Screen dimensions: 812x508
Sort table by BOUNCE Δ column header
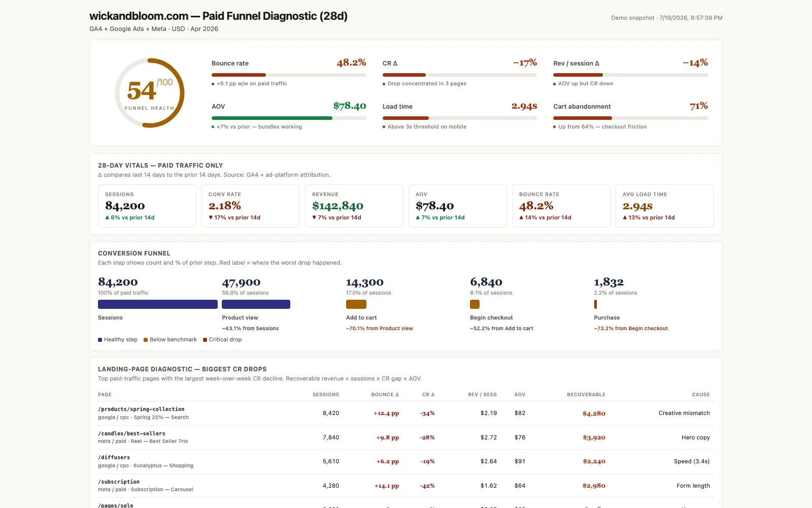[x=385, y=395]
